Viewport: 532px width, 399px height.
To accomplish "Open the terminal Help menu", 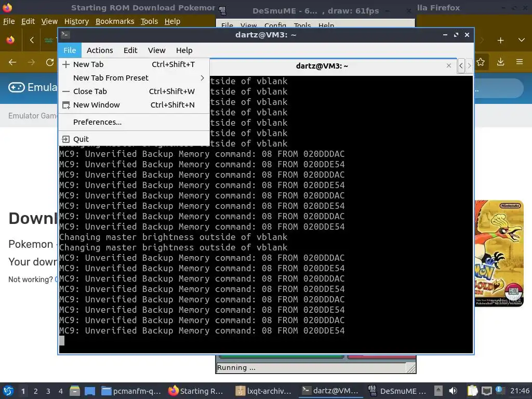I will [184, 50].
